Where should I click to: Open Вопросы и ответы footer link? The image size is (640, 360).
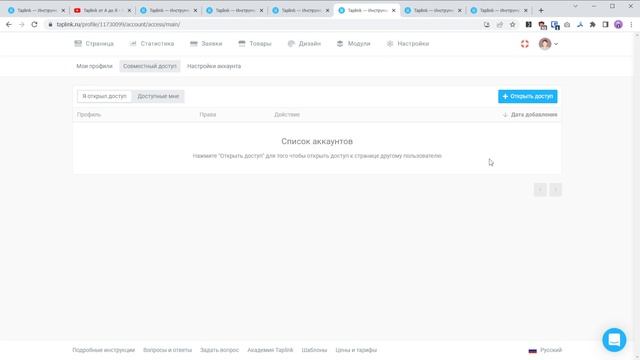[x=167, y=350]
